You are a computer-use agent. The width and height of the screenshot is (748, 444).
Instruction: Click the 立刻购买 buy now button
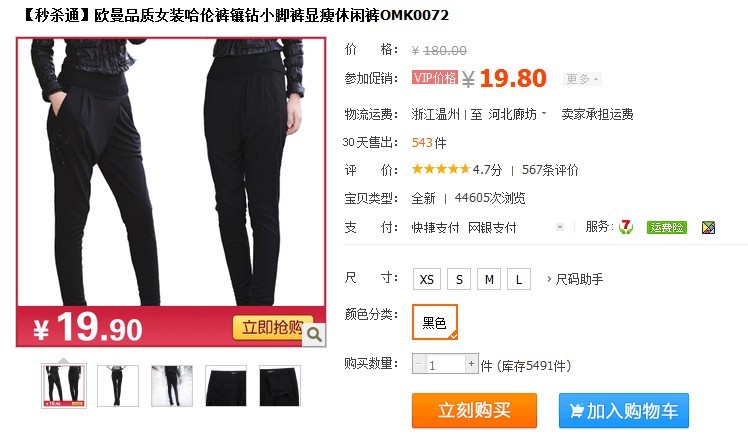(x=474, y=411)
